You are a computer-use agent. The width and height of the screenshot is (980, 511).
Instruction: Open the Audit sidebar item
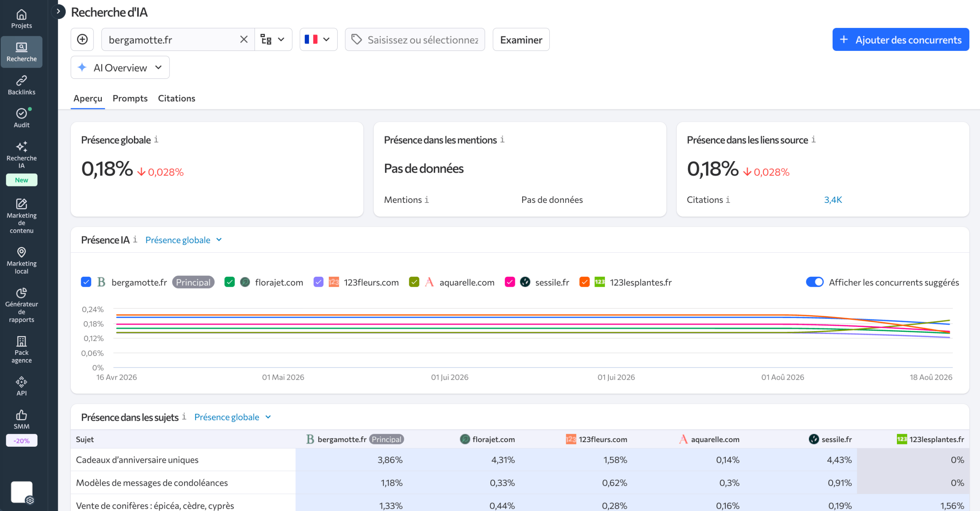21,118
